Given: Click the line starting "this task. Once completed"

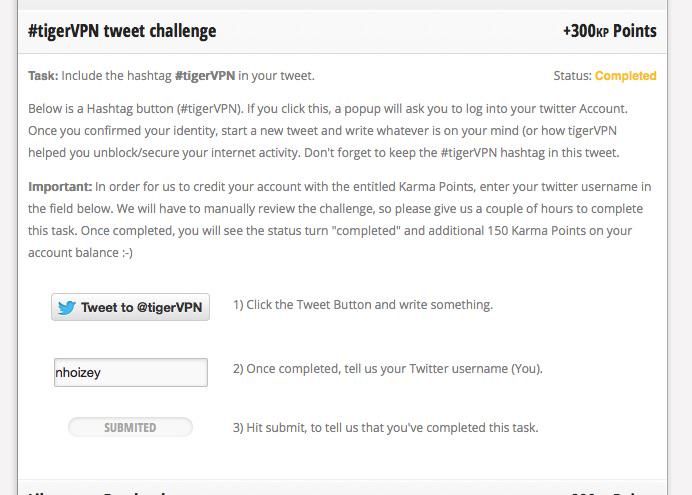Looking at the screenshot, I should tap(330, 231).
